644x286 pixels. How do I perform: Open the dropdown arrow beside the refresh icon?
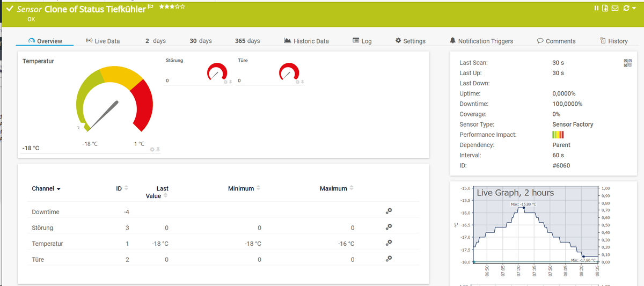pos(635,9)
